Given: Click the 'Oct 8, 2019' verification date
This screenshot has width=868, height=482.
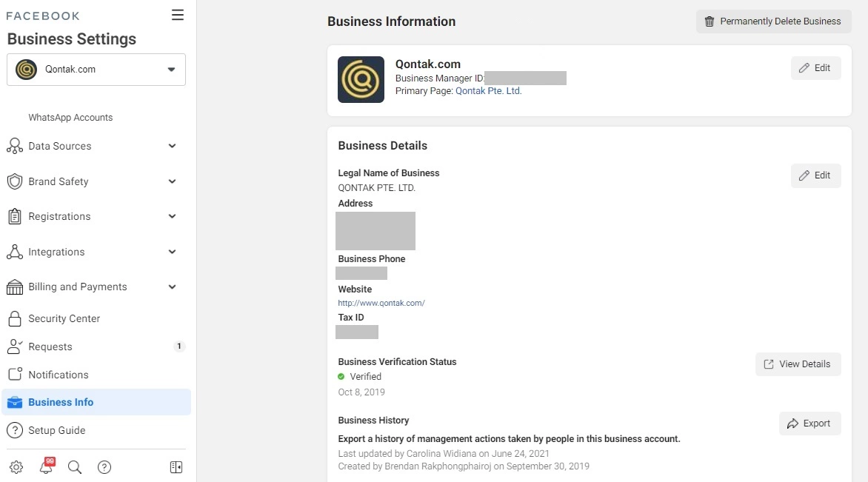Looking at the screenshot, I should click(x=361, y=392).
